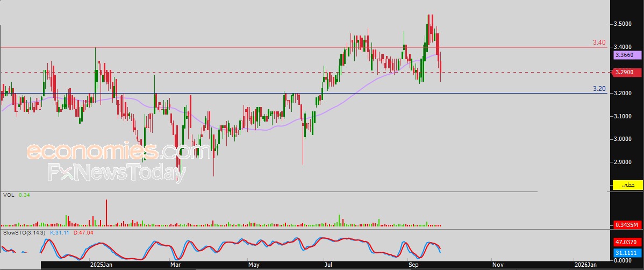Click the tallest red volume bar
644x270 pixels.
pos(106,212)
